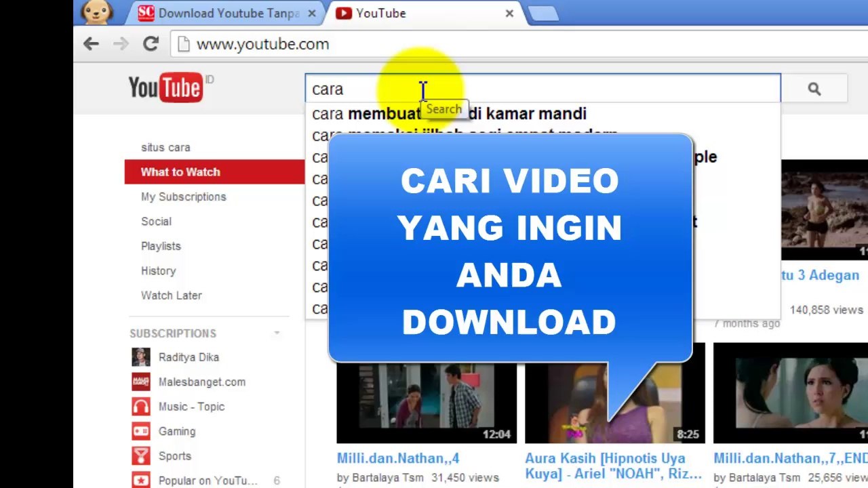Open History in the sidebar
The height and width of the screenshot is (488, 868).
tap(158, 270)
